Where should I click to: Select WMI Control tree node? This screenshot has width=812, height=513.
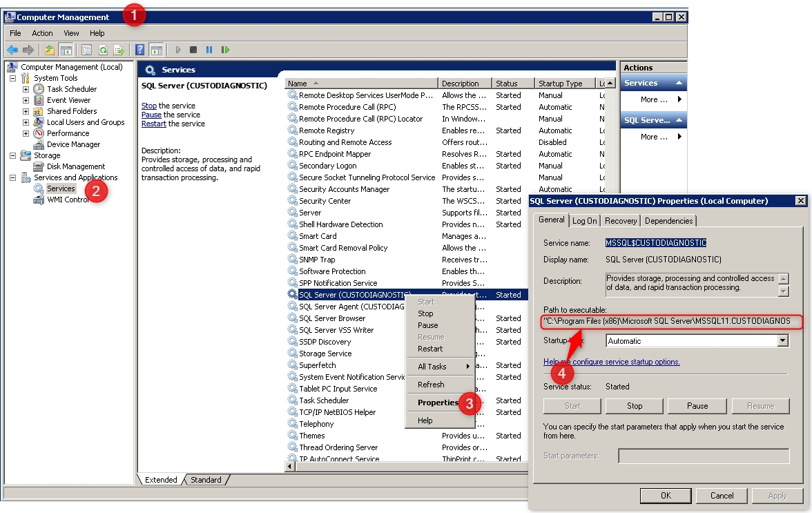(x=68, y=200)
